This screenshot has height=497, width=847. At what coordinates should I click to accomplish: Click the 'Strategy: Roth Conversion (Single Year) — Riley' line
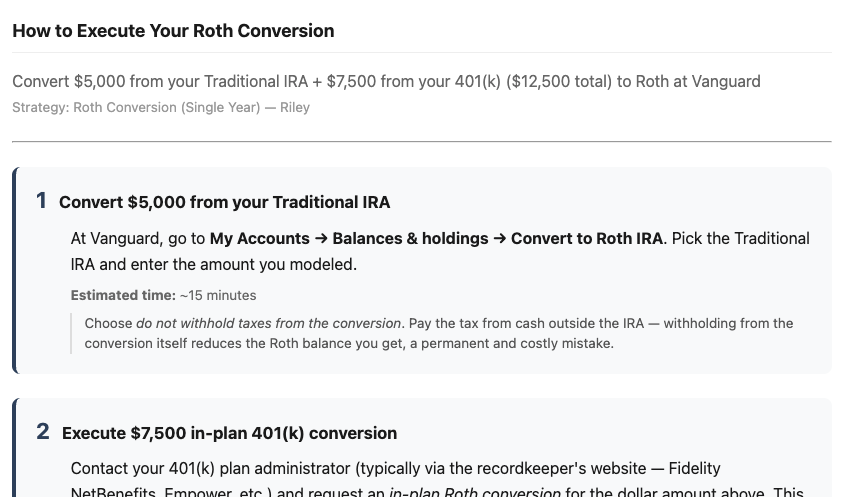(x=161, y=108)
